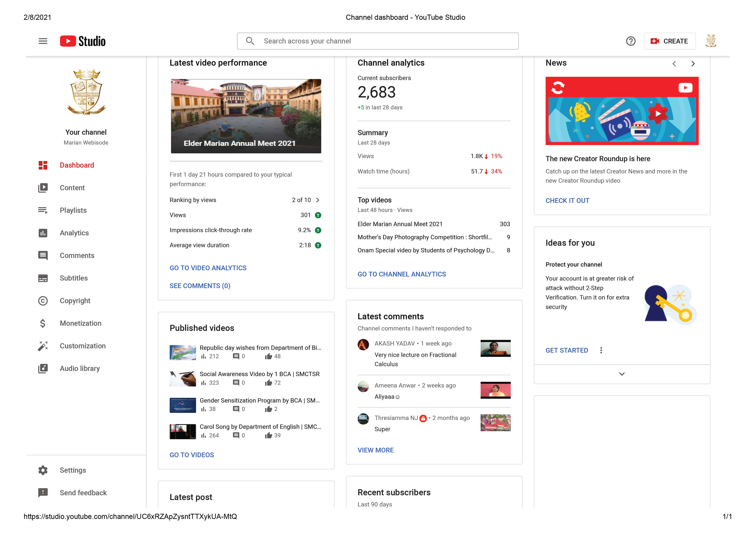Click the Content sidebar icon
756x534 pixels.
43,188
